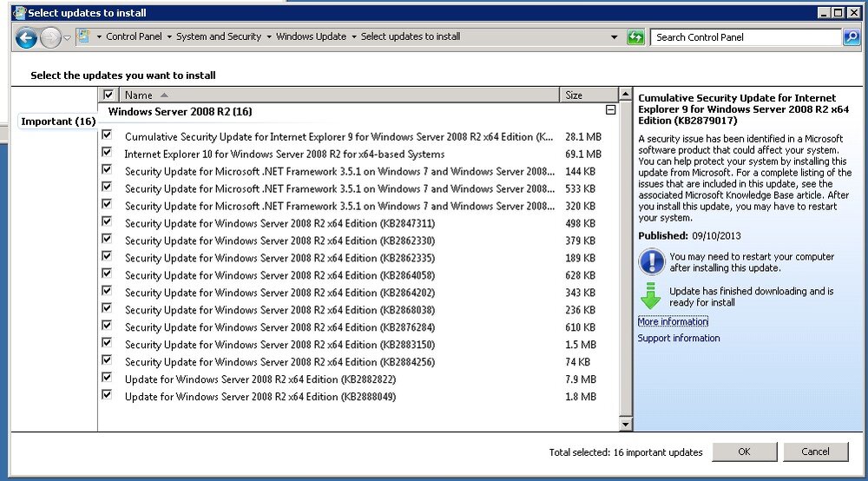This screenshot has width=868, height=481.
Task: Uncheck KB2847311 security update checkbox
Action: 107,221
